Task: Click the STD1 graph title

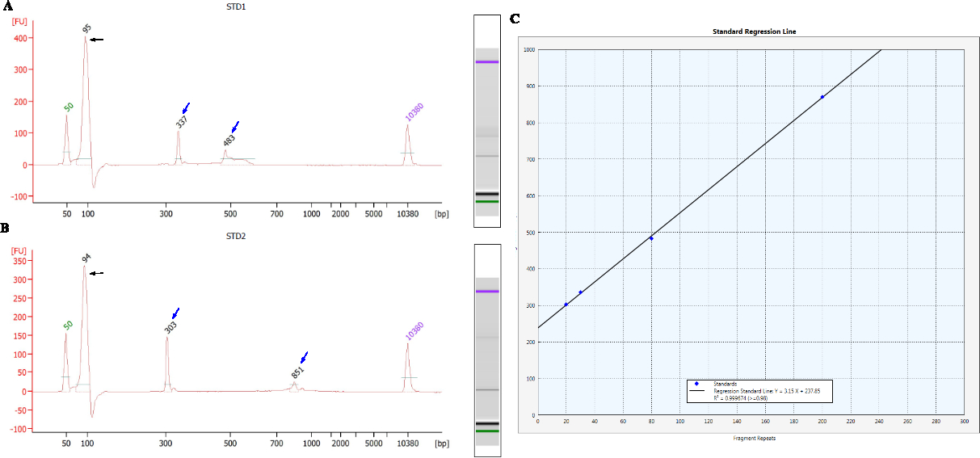Action: coord(238,6)
